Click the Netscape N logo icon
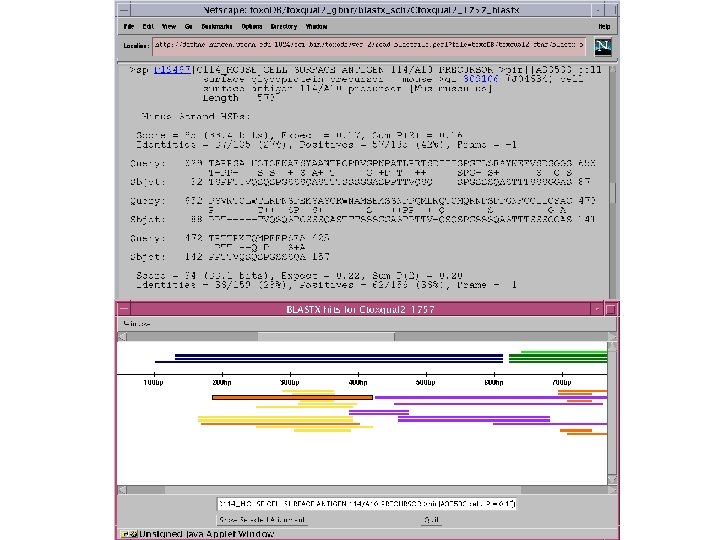The image size is (720, 540). coord(602,46)
